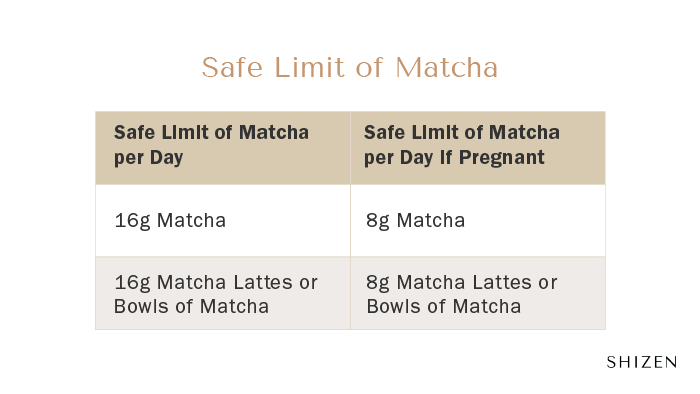This screenshot has width=700, height=394.
Task: Click the word "of" in the orange title
Action: tap(369, 68)
